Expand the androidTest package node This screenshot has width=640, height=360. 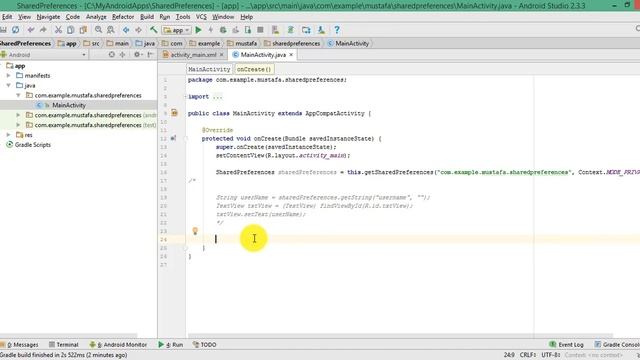(18, 115)
